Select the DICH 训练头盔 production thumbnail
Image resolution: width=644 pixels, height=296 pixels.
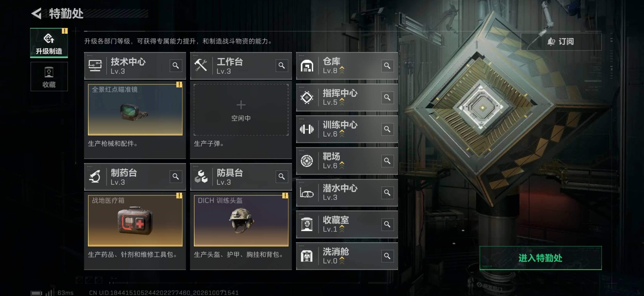[x=241, y=221]
